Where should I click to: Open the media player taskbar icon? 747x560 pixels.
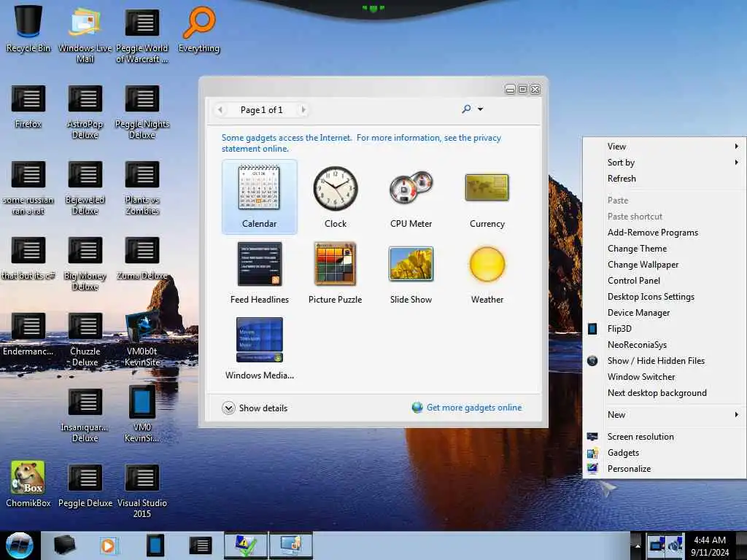click(x=108, y=545)
